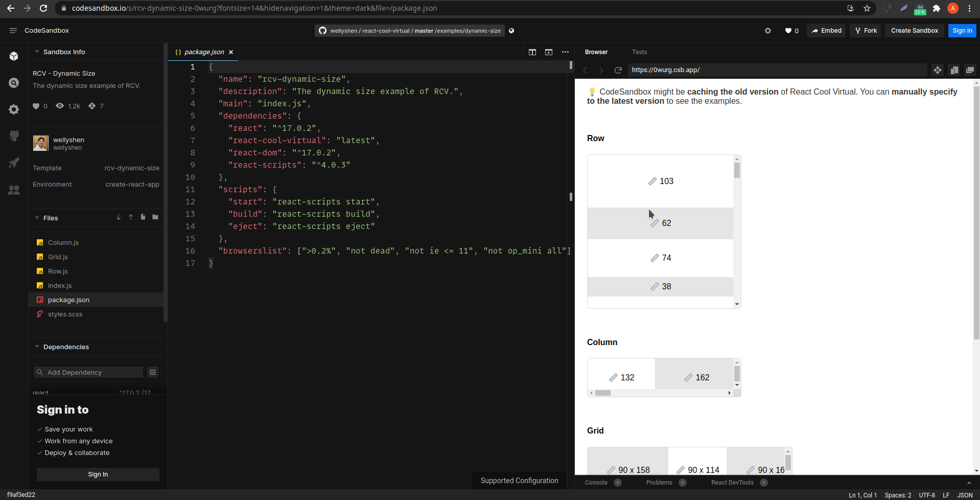Select the Explorer search icon in sidebar
This screenshot has width=980, height=500.
coord(14,82)
